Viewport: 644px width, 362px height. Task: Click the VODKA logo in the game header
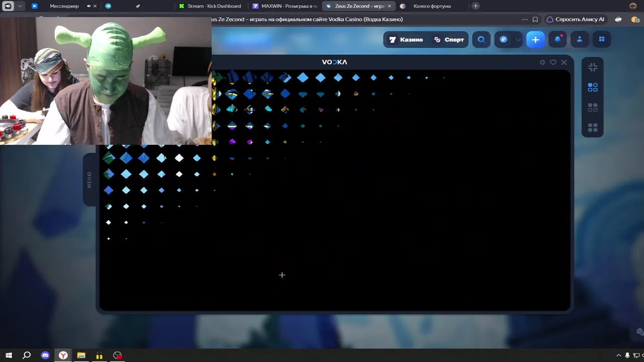(335, 62)
